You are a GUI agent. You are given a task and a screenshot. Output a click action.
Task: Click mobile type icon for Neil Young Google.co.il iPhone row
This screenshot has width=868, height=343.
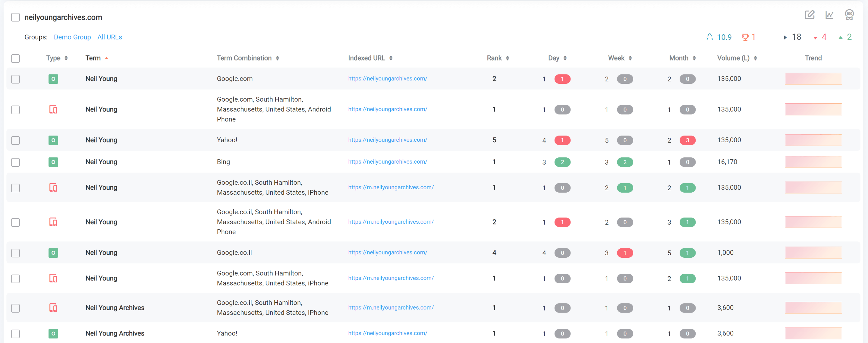[x=53, y=188]
